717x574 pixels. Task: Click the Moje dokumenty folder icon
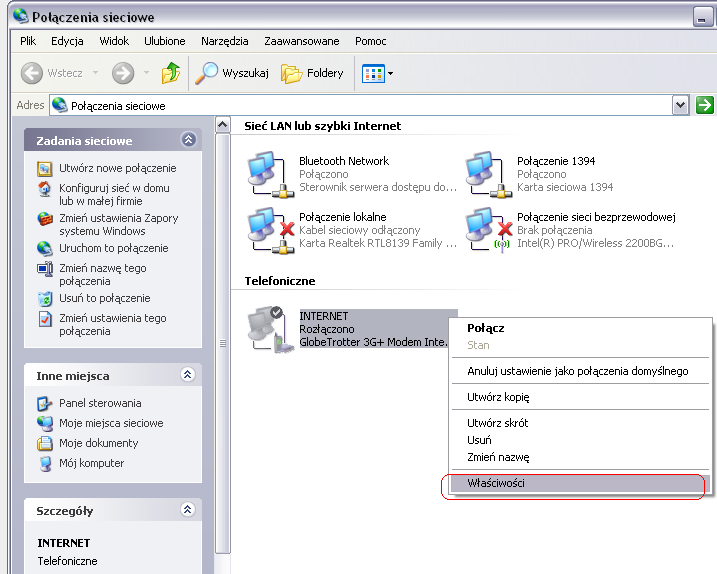coord(44,443)
